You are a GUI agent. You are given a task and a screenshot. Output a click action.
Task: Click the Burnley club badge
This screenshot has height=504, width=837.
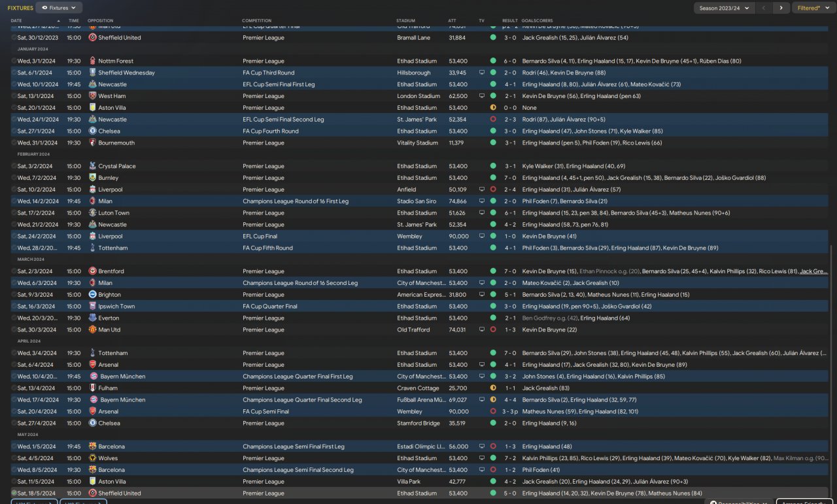(92, 178)
